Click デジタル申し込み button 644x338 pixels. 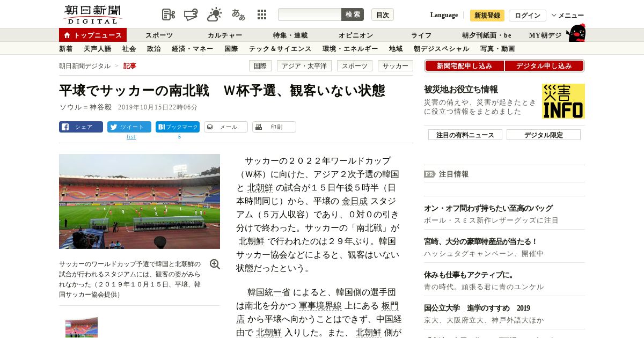coord(544,66)
